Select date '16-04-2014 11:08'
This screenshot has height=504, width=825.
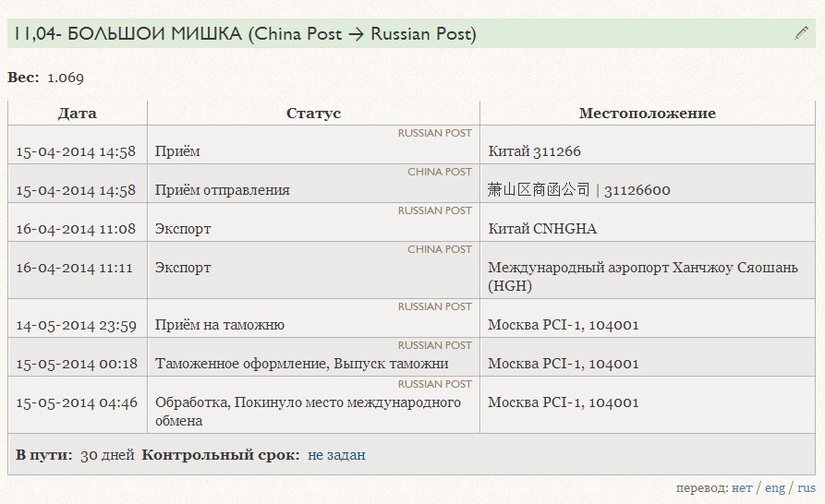(76, 229)
